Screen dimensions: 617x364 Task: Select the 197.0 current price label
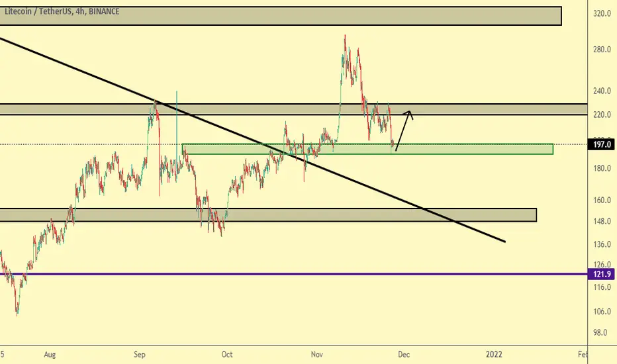pyautogui.click(x=601, y=144)
